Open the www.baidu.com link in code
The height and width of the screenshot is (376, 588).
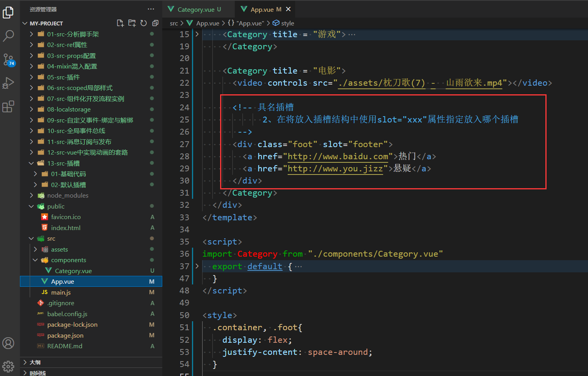tap(338, 157)
